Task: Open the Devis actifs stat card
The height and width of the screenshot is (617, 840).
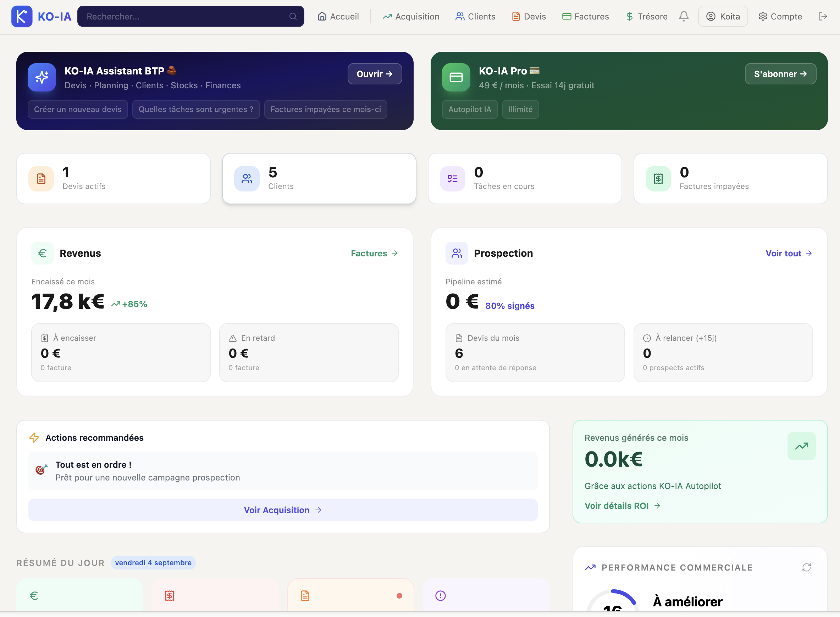Action: [x=113, y=178]
